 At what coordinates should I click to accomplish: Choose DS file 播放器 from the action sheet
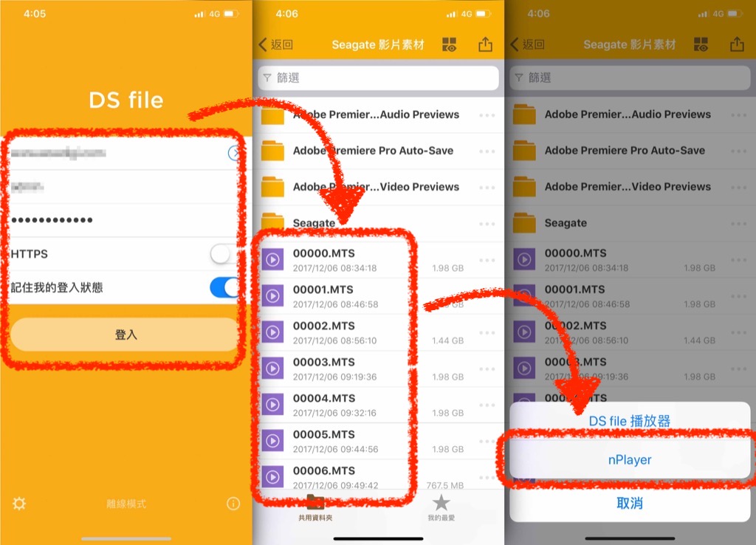[630, 421]
